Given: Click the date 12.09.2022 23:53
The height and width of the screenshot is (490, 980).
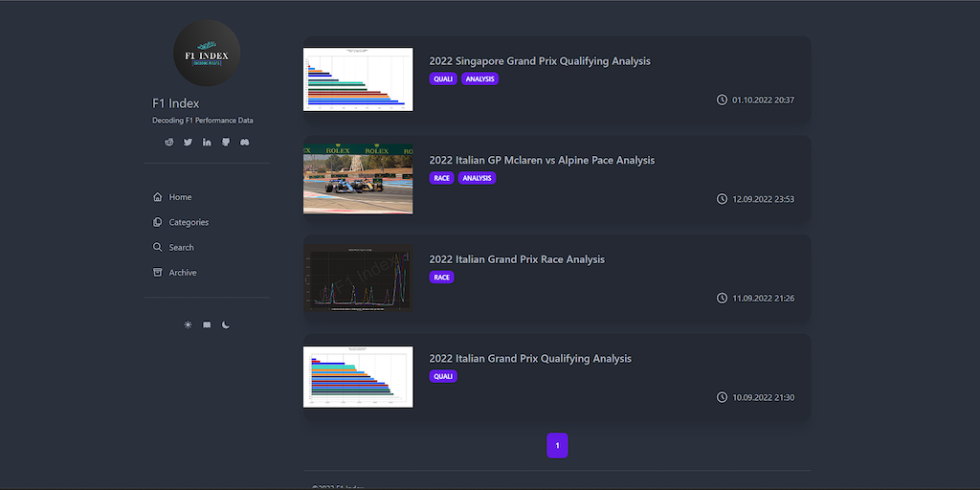Looking at the screenshot, I should (763, 199).
